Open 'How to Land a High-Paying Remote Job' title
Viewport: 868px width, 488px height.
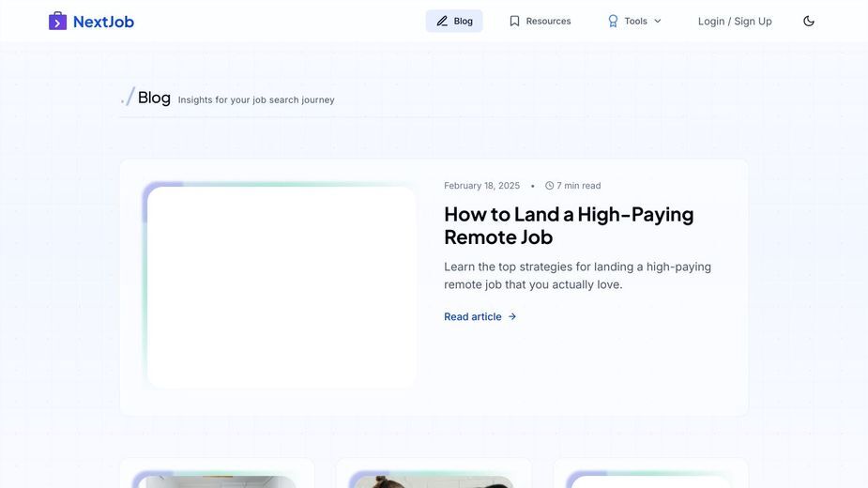pyautogui.click(x=569, y=225)
